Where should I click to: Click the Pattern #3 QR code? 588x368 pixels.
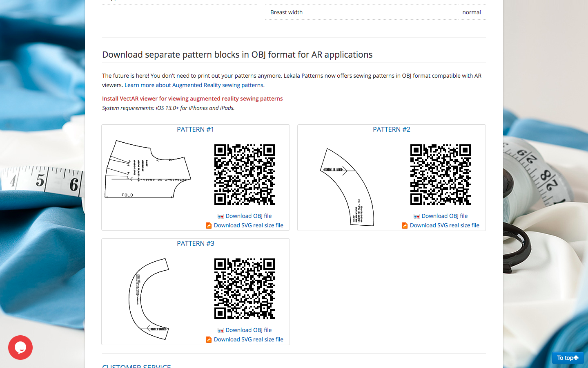click(245, 289)
